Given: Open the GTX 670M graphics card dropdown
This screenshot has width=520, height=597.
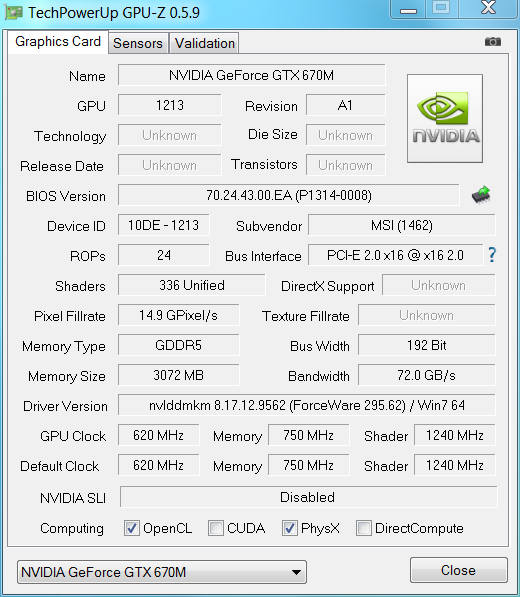Looking at the screenshot, I should (162, 572).
